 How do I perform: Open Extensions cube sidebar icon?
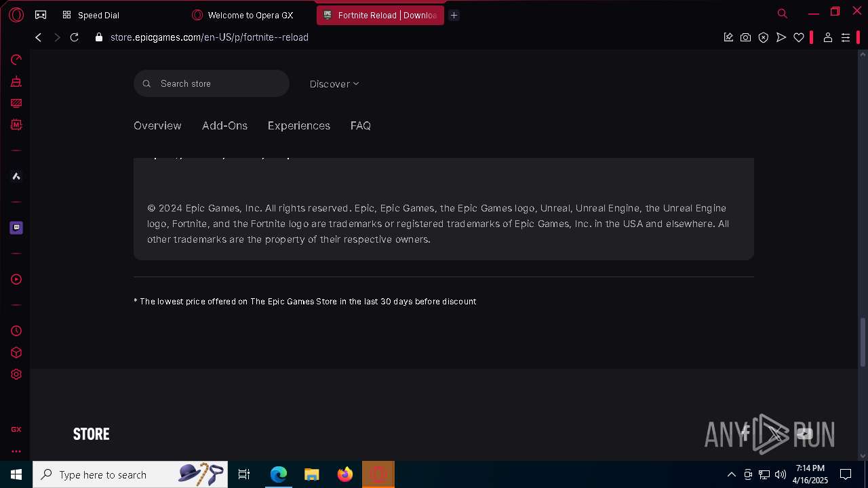coord(16,352)
